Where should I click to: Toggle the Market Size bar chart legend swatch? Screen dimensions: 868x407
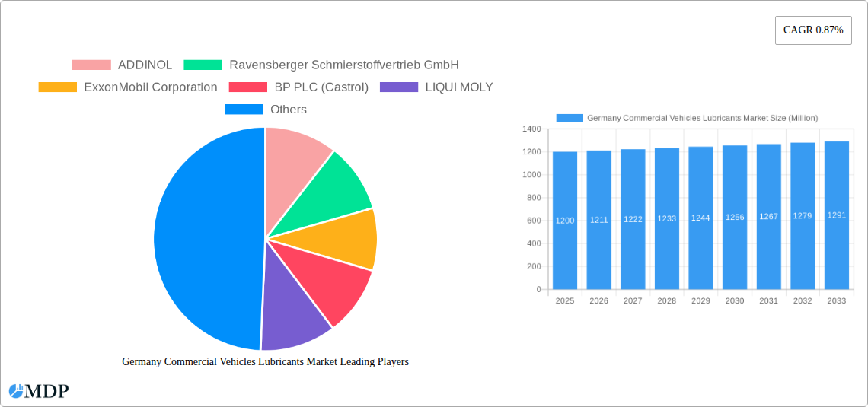point(570,119)
